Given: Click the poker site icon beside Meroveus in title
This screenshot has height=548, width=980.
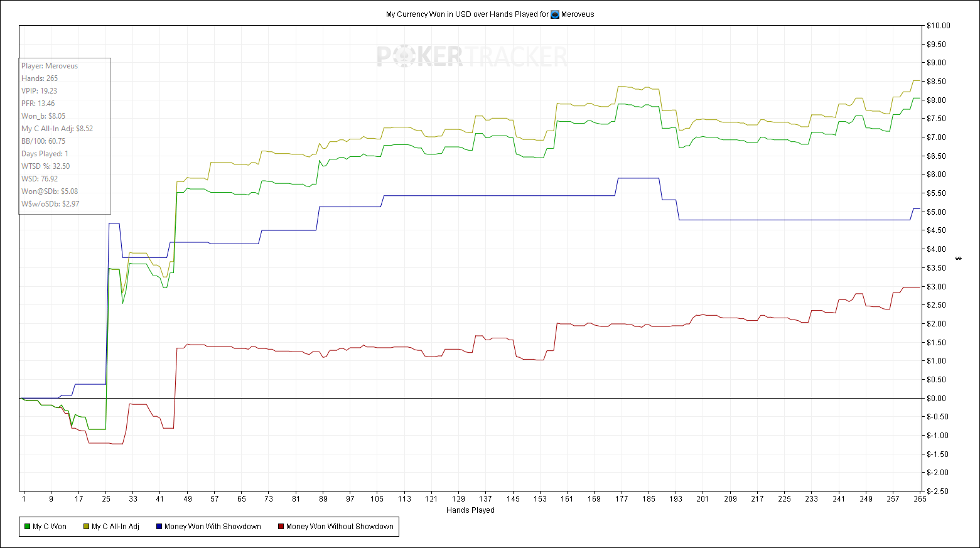Looking at the screenshot, I should pyautogui.click(x=555, y=14).
